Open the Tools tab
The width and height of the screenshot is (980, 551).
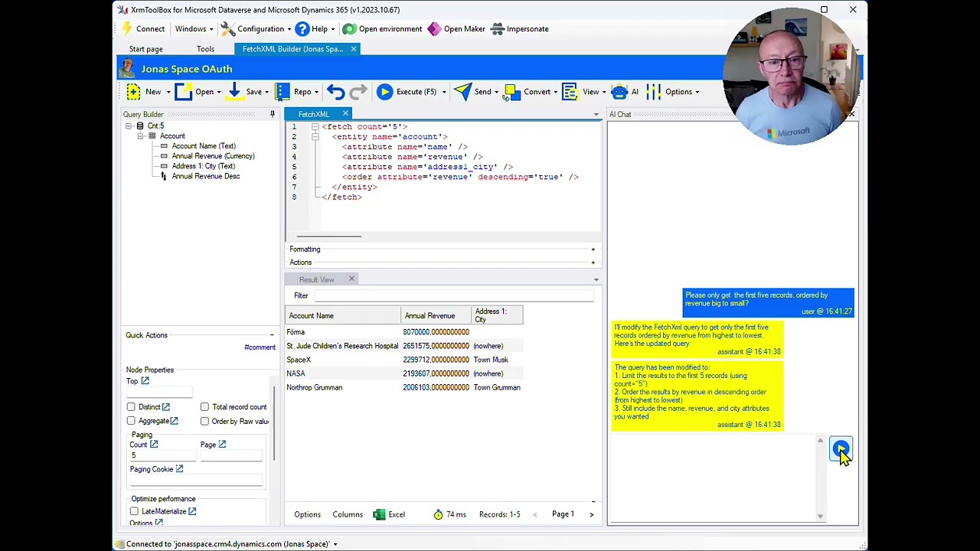(205, 49)
